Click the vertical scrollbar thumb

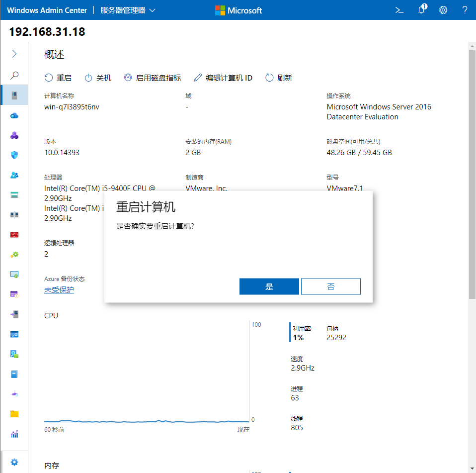pyautogui.click(x=472, y=175)
